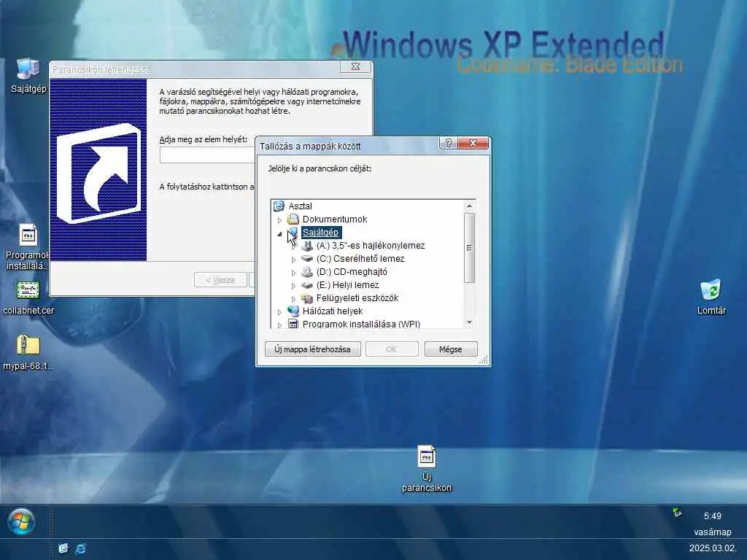This screenshot has width=747, height=560.
Task: Expand the (A:) 3,5"-es hajlékonylemez node
Action: pos(293,246)
